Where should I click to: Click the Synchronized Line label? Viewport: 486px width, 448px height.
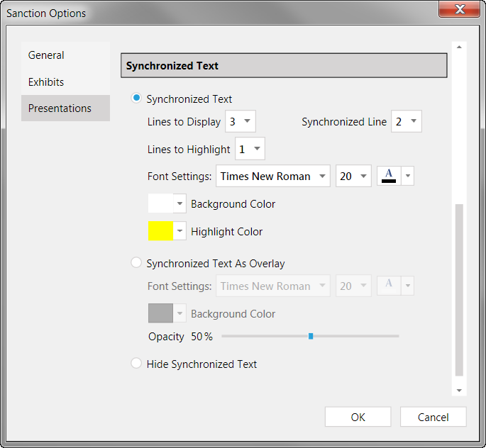tap(344, 122)
